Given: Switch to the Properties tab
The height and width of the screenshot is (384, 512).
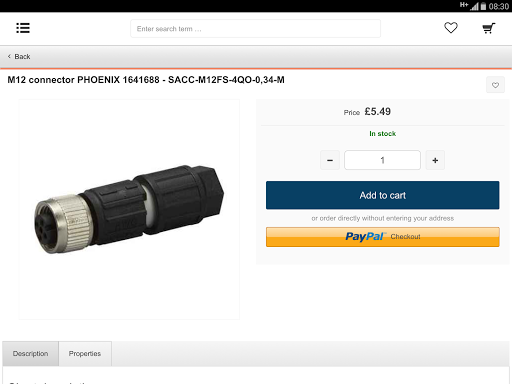Looking at the screenshot, I should [x=85, y=354].
